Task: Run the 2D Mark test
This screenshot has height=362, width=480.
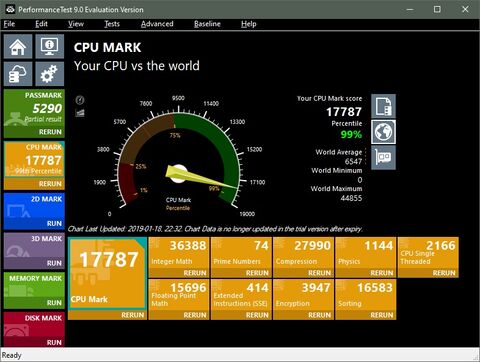Action: [x=54, y=223]
